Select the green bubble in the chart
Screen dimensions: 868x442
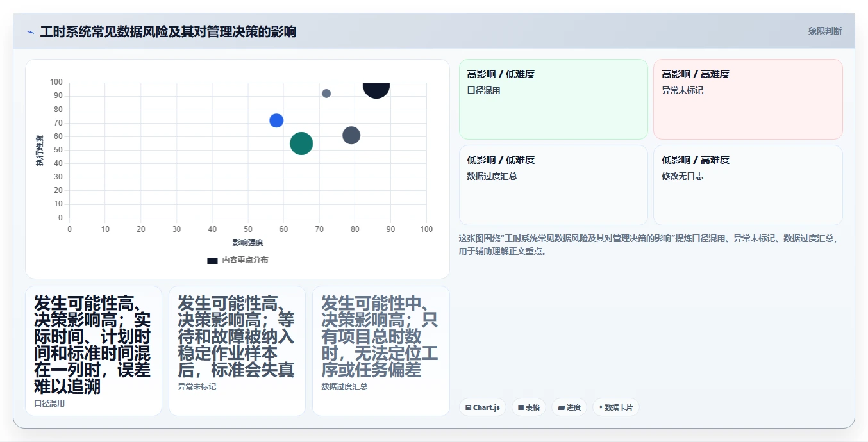301,143
